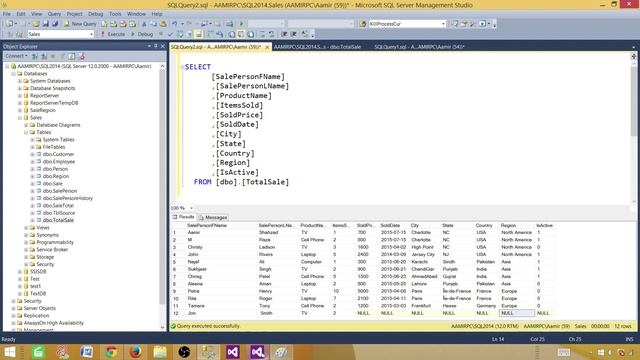
Task: Click the New Query button
Action: [80, 24]
